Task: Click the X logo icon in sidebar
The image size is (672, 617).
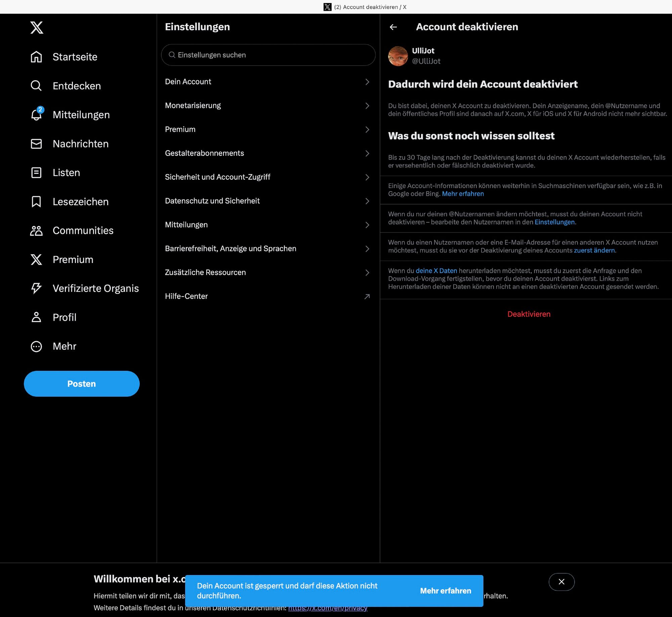Action: coord(36,27)
